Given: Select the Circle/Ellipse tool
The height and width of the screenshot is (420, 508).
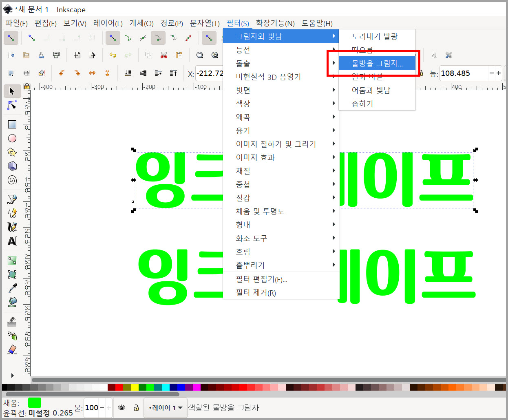Looking at the screenshot, I should click(x=12, y=138).
